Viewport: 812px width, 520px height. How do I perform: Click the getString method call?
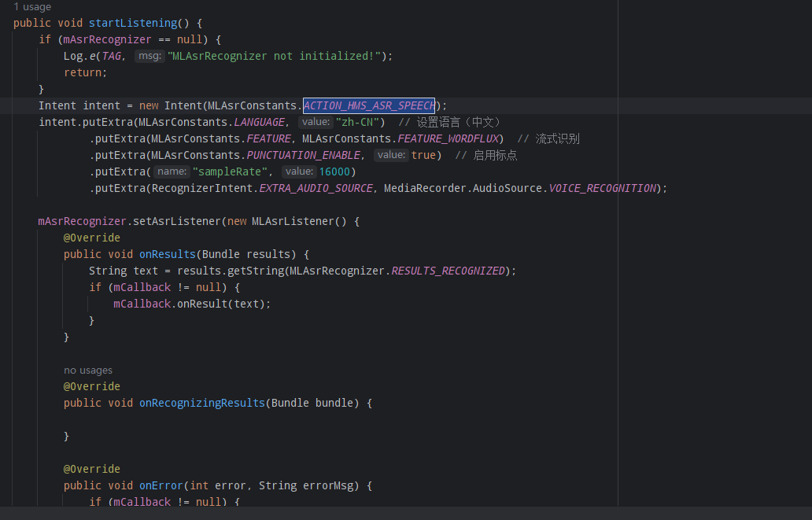point(257,271)
